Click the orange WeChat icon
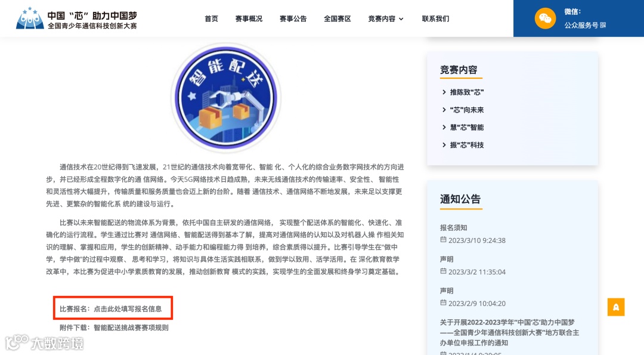 (x=545, y=18)
